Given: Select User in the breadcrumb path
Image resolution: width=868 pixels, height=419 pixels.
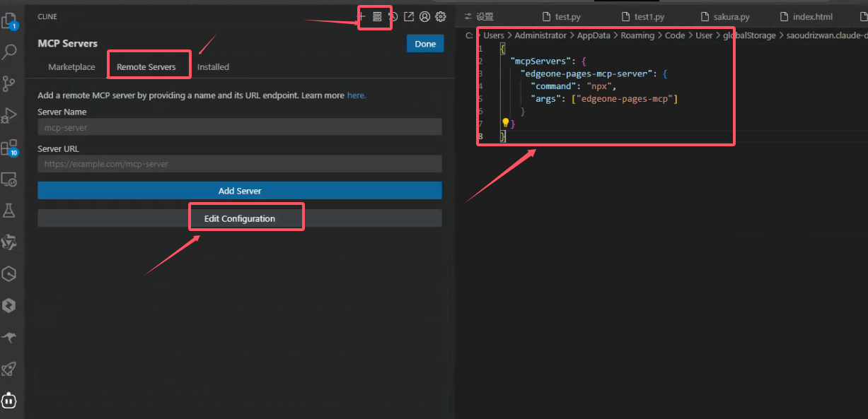Looking at the screenshot, I should click(704, 35).
